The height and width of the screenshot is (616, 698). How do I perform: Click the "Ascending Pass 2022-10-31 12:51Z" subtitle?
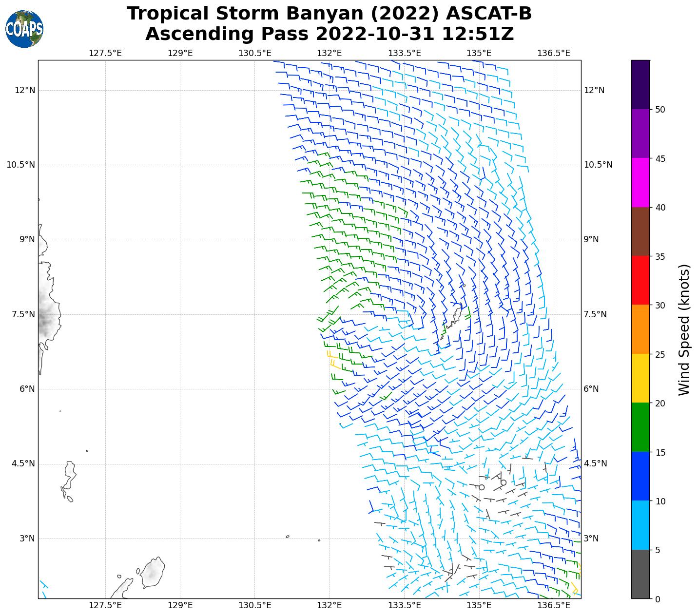coord(329,34)
